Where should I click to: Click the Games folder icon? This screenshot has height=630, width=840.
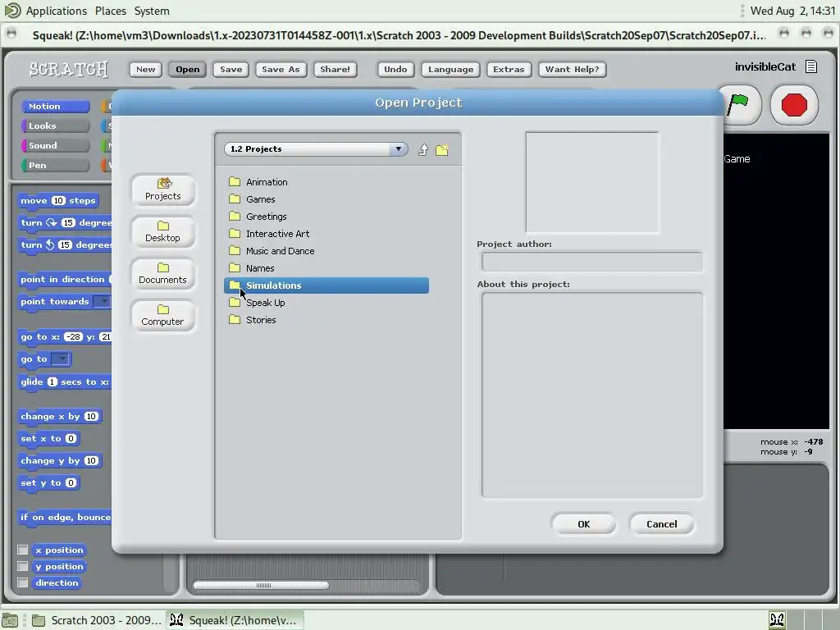pos(235,199)
